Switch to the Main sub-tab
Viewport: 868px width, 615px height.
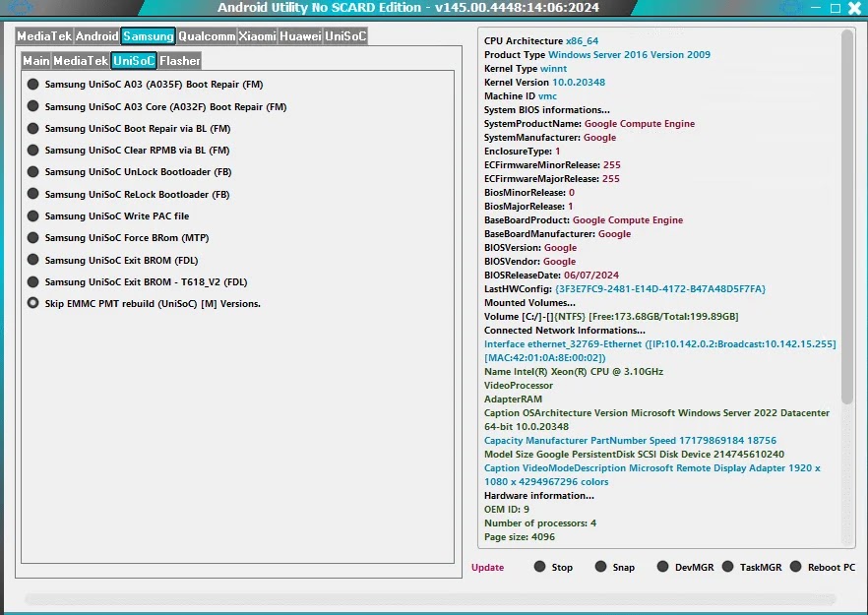click(x=36, y=60)
